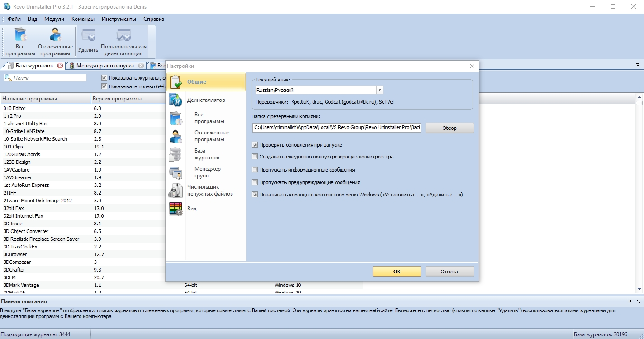
Task: Select the '32bit Internet Fax' row
Action: [83, 216]
